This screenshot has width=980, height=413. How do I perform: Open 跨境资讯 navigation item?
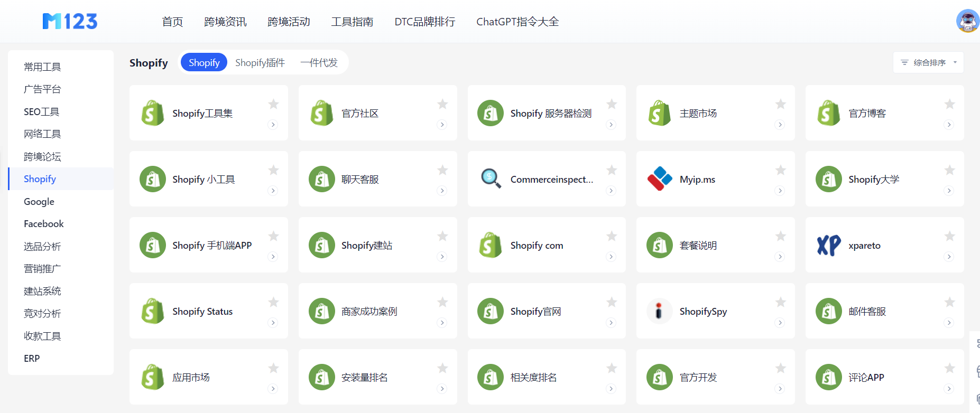(225, 22)
